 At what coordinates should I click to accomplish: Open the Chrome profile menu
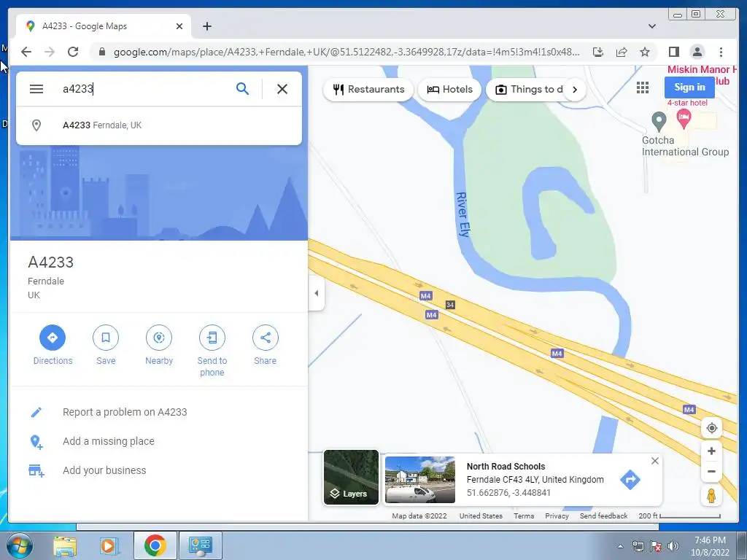point(697,52)
